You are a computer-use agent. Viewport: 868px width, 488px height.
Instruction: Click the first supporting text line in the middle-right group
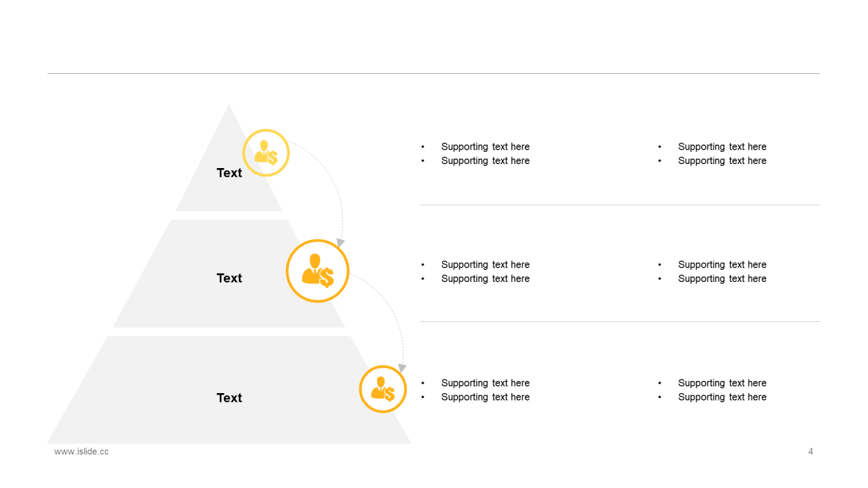tap(722, 264)
